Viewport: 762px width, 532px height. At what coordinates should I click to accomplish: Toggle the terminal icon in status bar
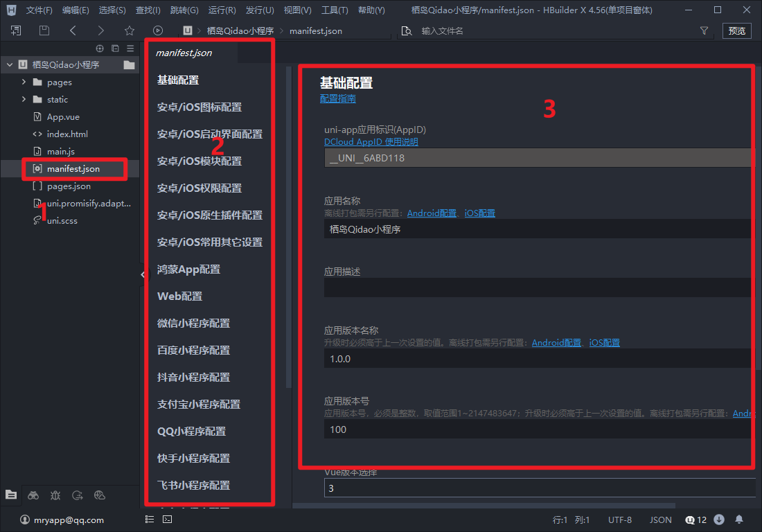pyautogui.click(x=167, y=520)
